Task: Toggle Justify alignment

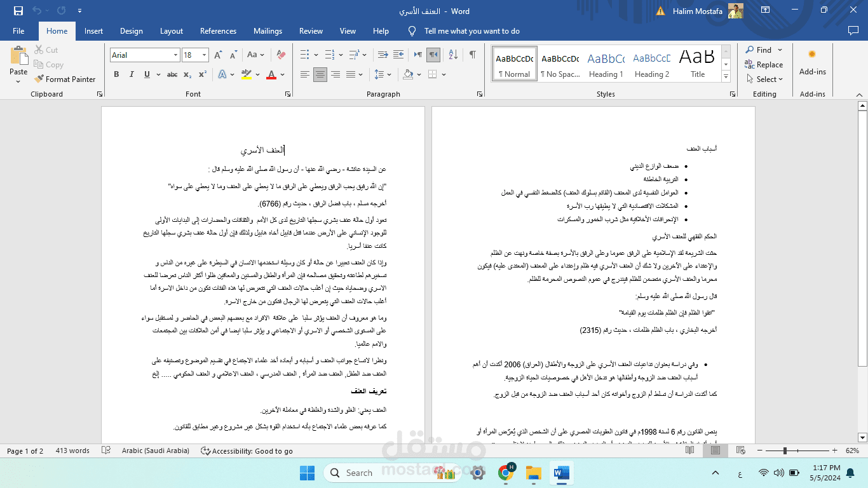Action: (351, 74)
